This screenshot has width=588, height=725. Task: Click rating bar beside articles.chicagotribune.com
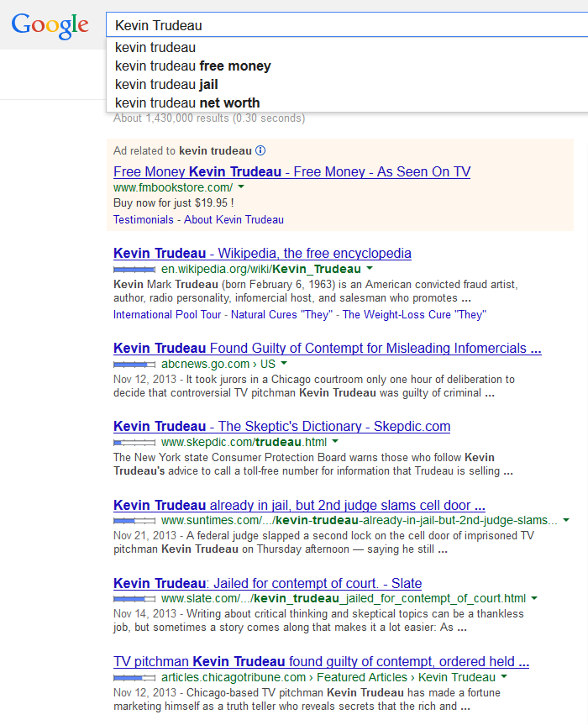[134, 678]
